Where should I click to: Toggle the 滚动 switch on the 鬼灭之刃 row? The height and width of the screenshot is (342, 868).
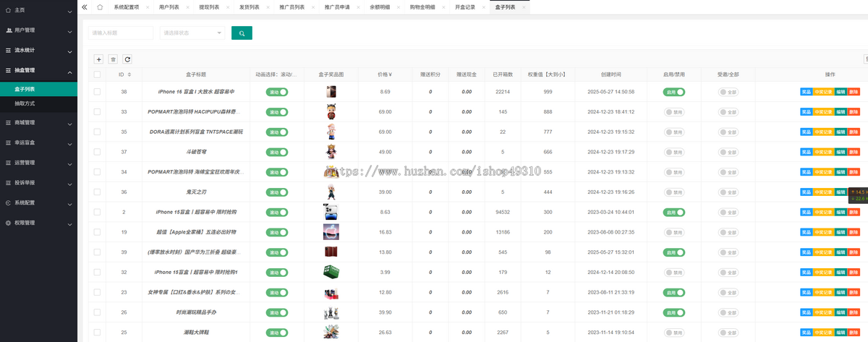276,192
